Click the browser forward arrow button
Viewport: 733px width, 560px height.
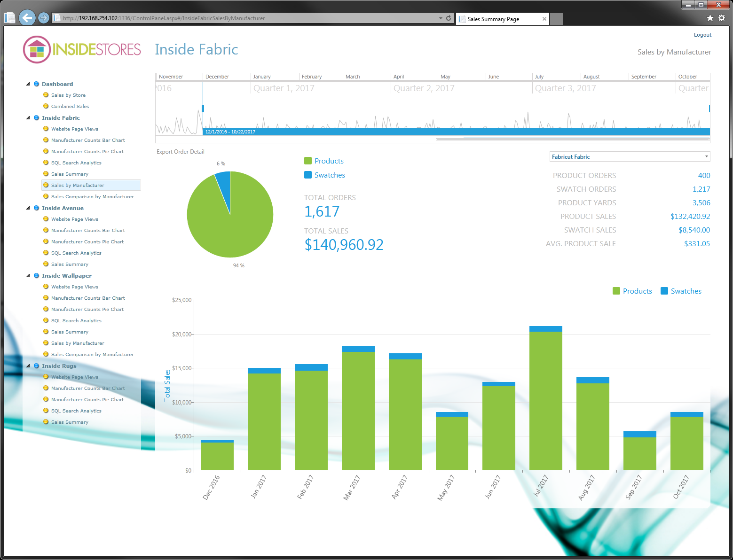tap(43, 18)
